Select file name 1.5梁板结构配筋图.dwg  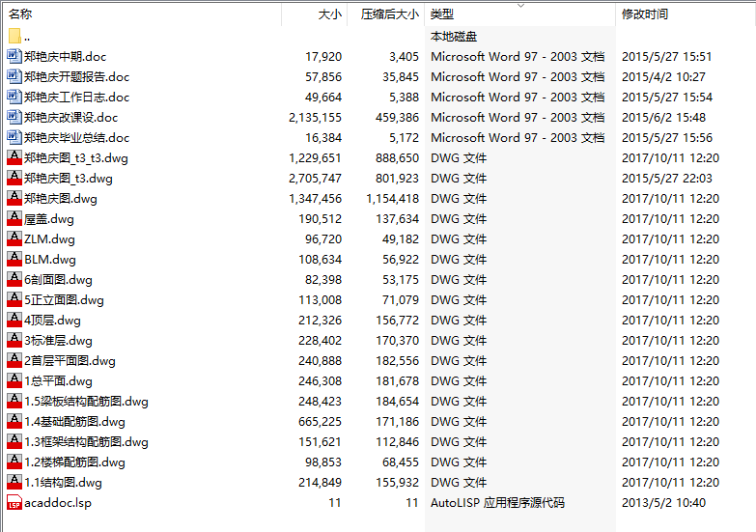[x=86, y=402]
